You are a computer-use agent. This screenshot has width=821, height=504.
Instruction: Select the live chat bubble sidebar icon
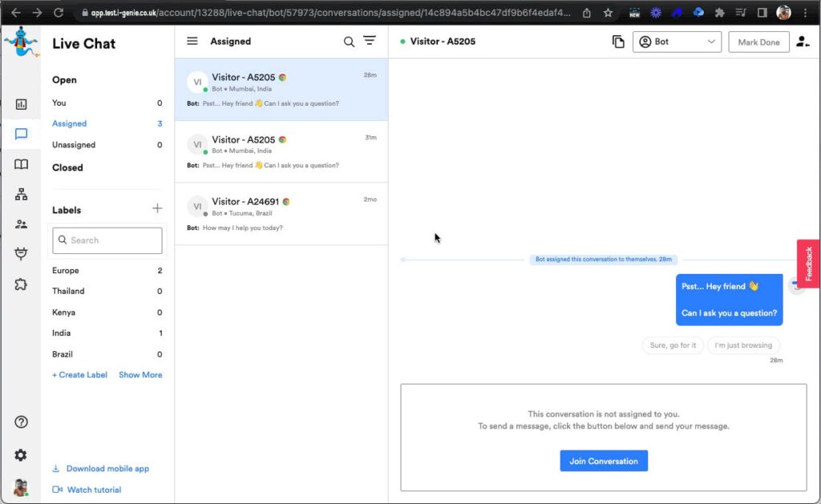click(x=21, y=134)
